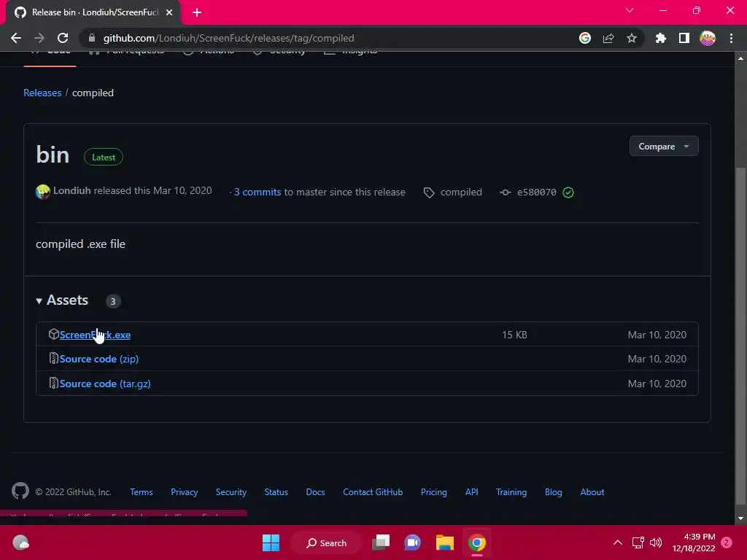Download Source code (tar.gz)
Screen dimensions: 747x560
pyautogui.click(x=105, y=384)
